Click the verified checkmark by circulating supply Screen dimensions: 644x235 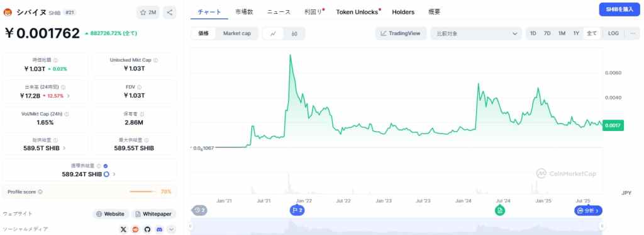point(106,166)
